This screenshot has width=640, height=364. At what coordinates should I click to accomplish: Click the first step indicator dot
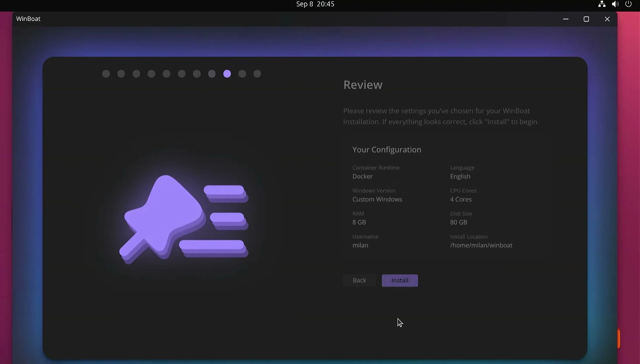(x=106, y=74)
